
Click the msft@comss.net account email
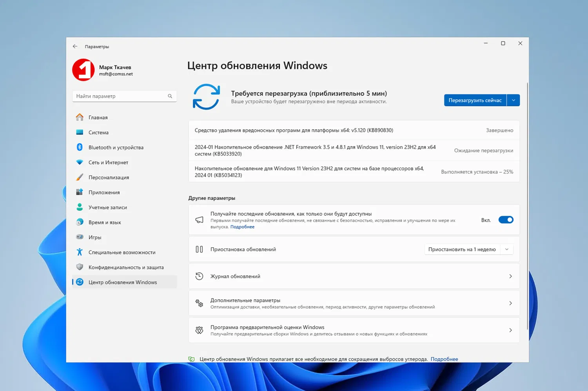116,74
